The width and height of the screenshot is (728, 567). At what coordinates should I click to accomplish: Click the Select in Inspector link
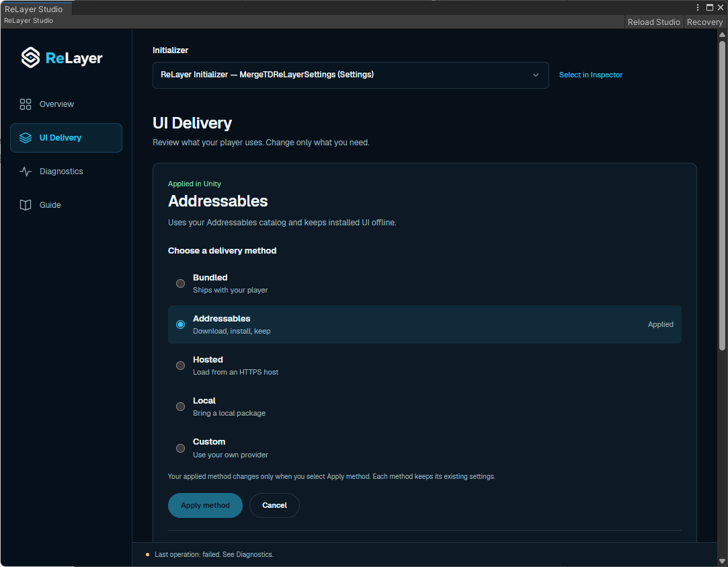click(591, 75)
